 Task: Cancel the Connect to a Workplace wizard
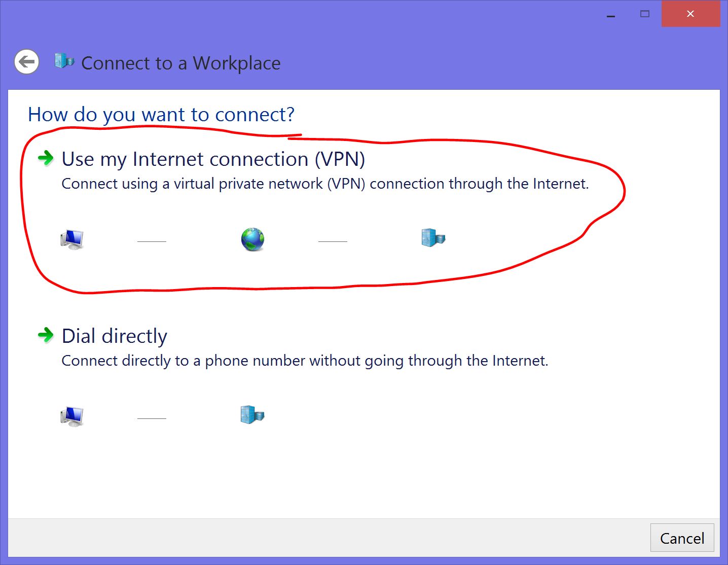pyautogui.click(x=682, y=538)
